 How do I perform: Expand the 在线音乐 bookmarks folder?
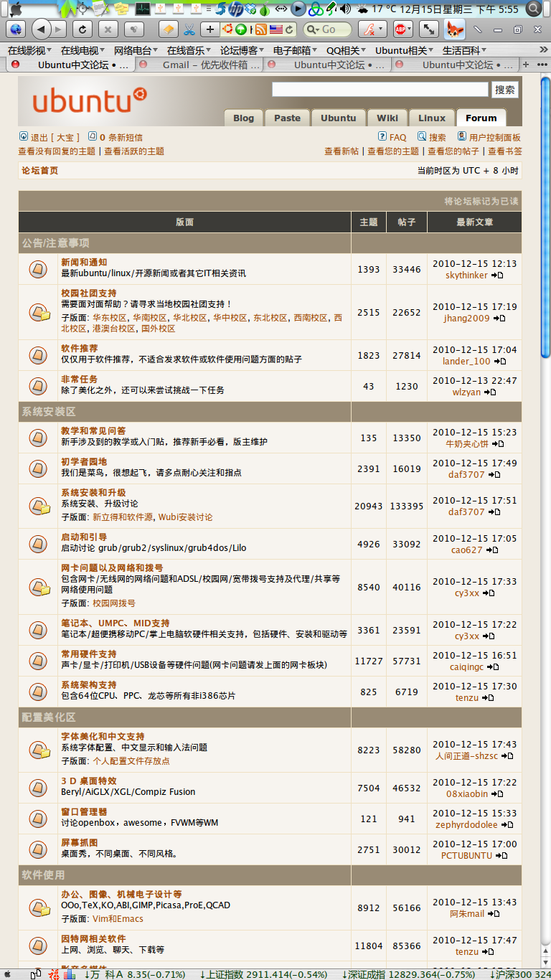coord(189,50)
